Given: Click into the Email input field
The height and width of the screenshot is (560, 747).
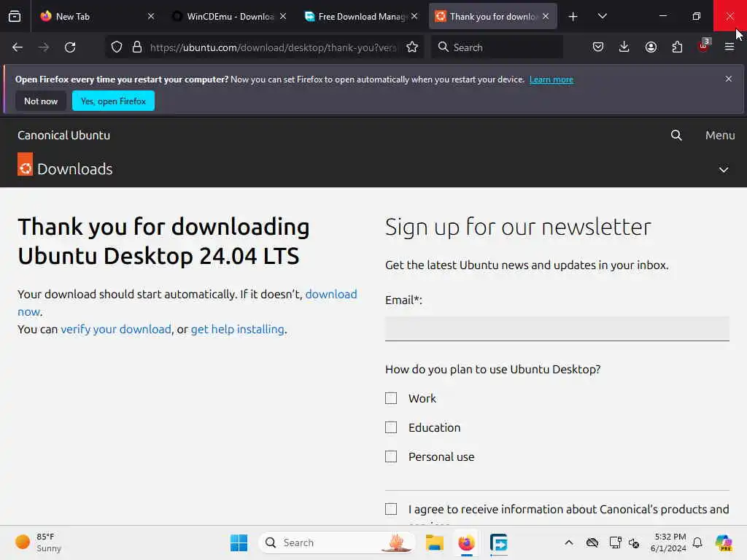Looking at the screenshot, I should (557, 329).
